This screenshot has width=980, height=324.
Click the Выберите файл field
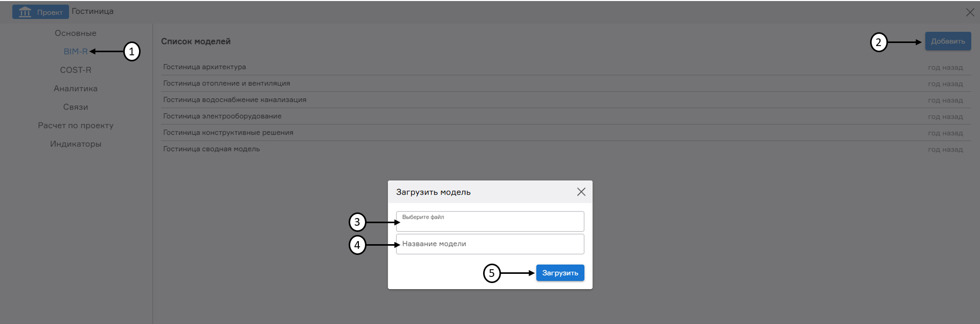coord(489,221)
